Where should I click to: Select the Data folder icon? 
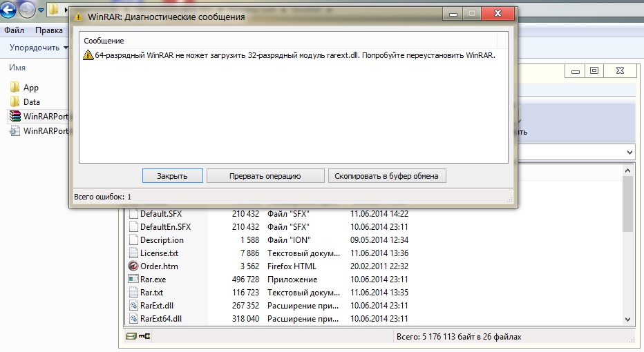15,101
